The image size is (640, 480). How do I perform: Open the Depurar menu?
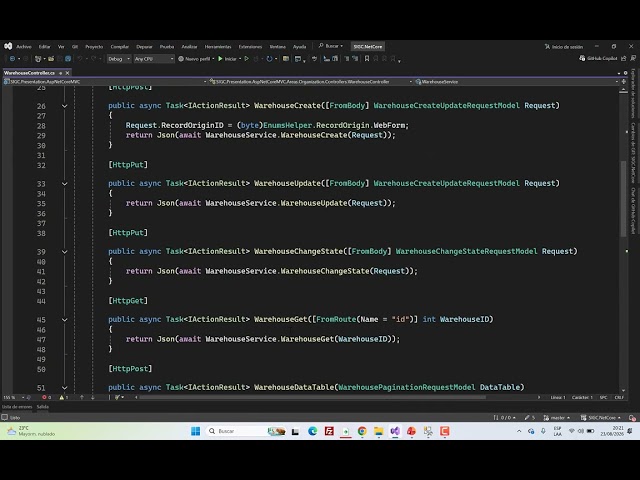(x=144, y=47)
